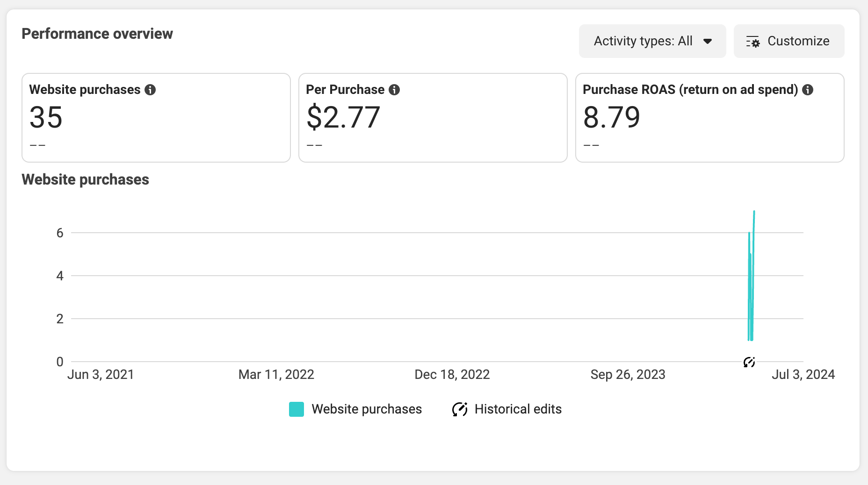
Task: Select the Per Purchase metric card
Action: click(x=433, y=118)
